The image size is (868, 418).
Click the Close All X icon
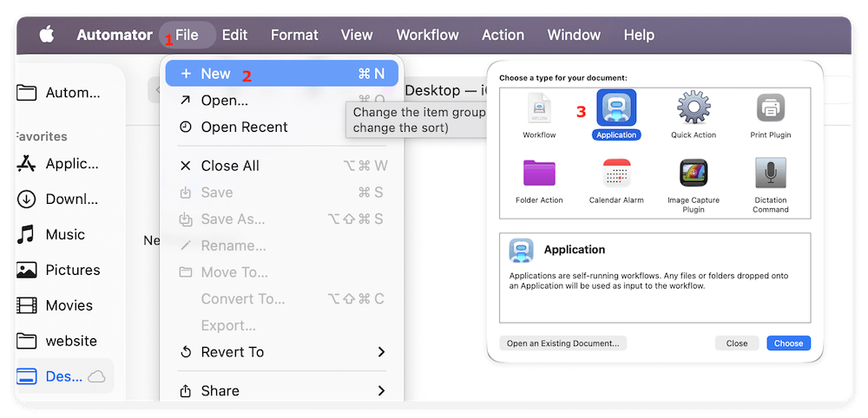tap(186, 166)
